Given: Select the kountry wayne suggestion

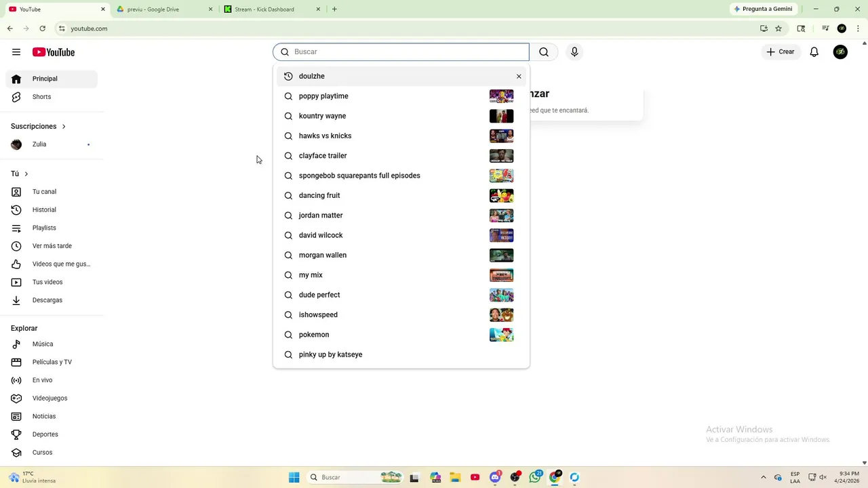Looking at the screenshot, I should (x=401, y=116).
